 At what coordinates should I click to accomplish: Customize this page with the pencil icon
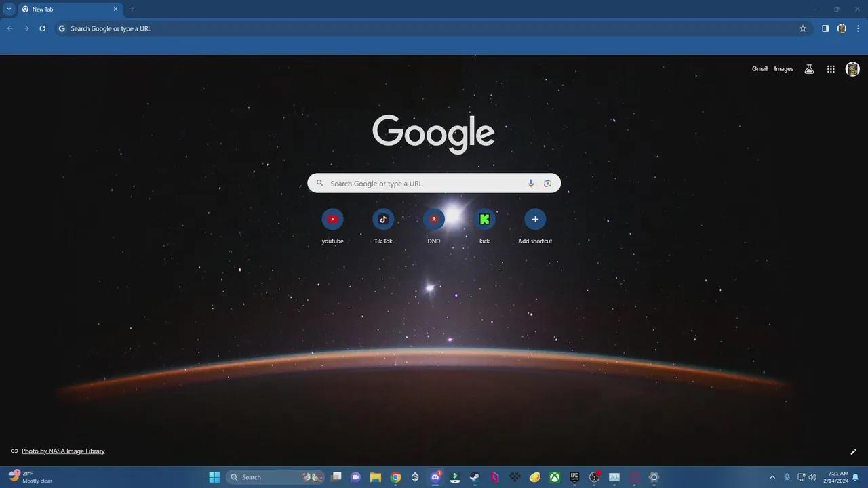853,451
